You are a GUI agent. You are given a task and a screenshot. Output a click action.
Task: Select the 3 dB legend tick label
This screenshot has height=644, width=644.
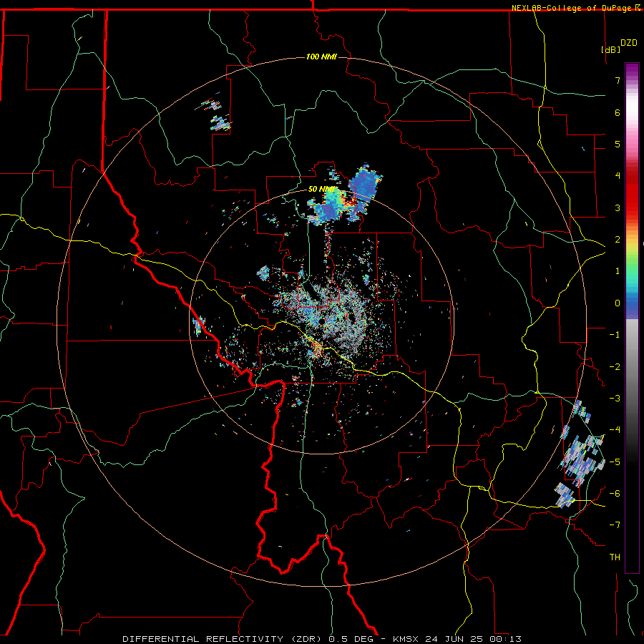pos(618,208)
